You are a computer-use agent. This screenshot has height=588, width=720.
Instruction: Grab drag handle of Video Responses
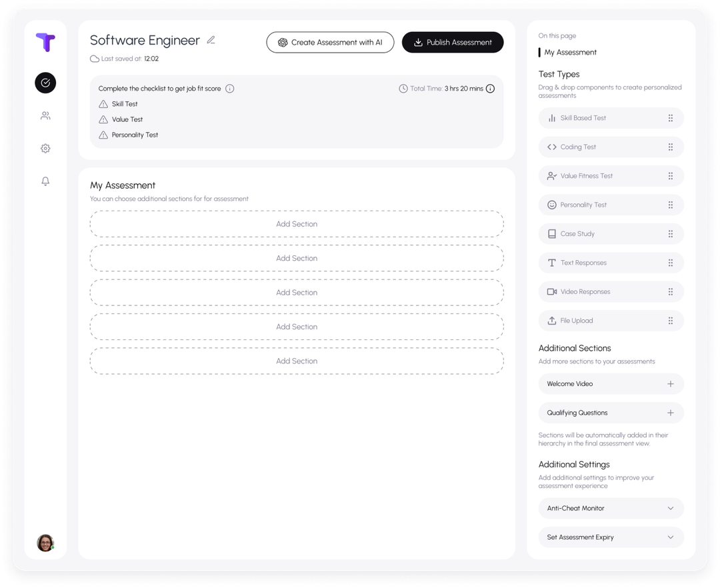tap(671, 291)
